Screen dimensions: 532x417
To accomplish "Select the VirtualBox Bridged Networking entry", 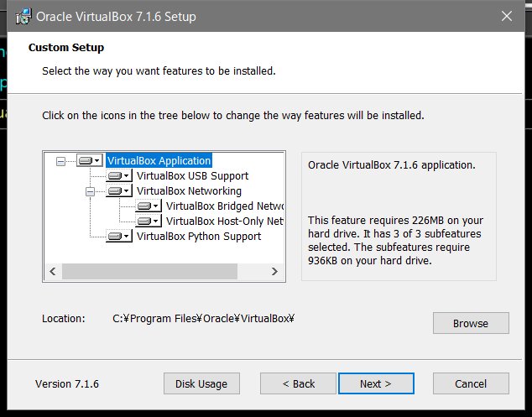I will tap(225, 206).
